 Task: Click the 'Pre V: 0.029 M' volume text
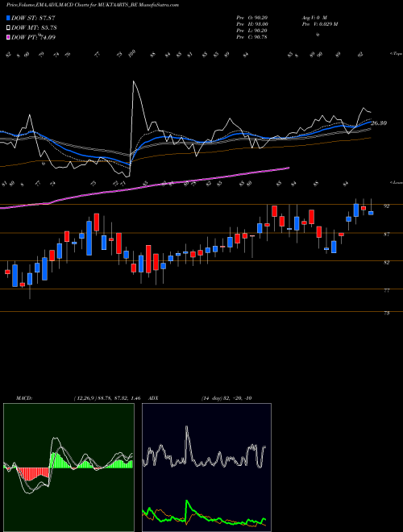click(x=319, y=24)
